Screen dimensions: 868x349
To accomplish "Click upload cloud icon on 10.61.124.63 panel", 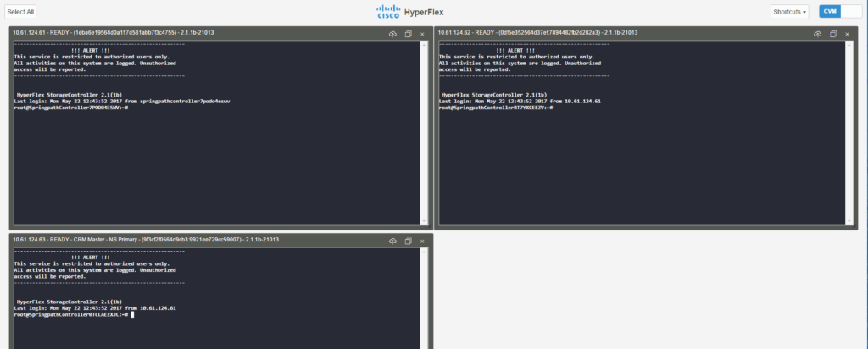I will tap(392, 241).
